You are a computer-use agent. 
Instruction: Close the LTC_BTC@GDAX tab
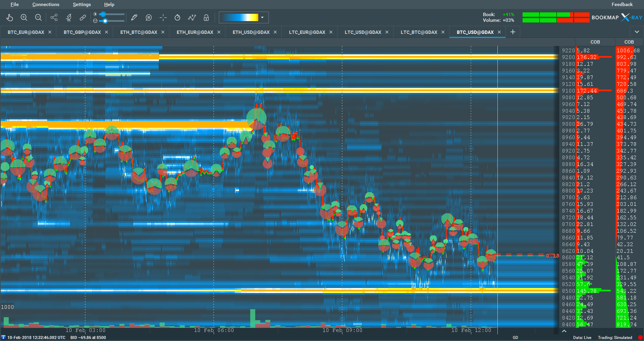pyautogui.click(x=443, y=32)
